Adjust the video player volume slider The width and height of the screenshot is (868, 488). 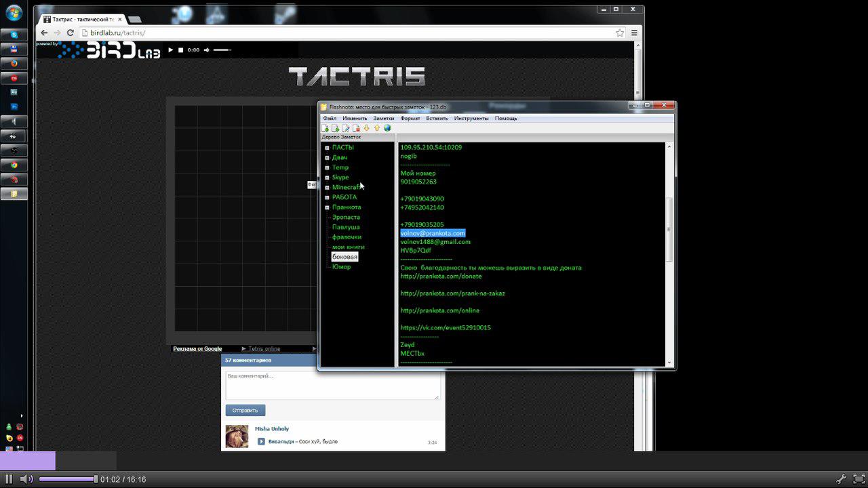tap(68, 479)
